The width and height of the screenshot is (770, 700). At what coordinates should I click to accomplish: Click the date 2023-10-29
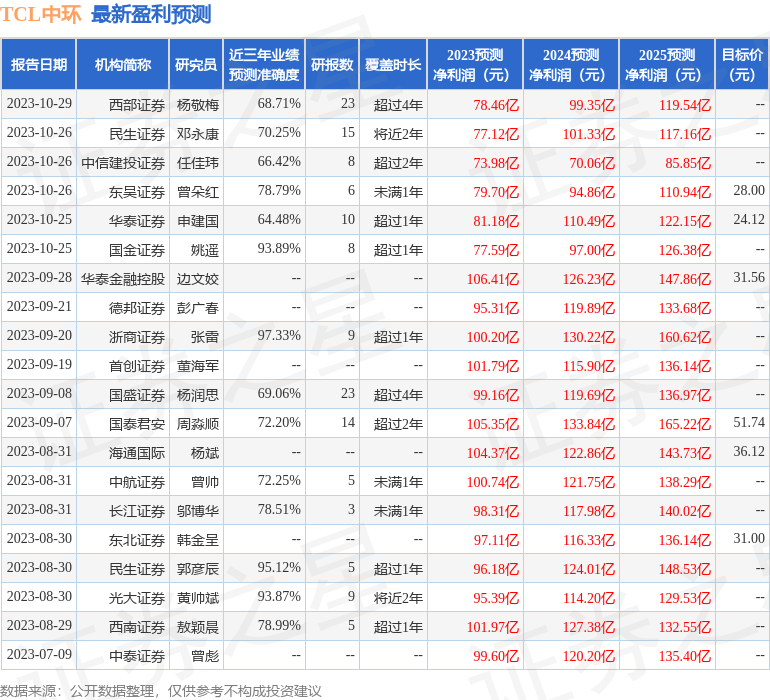[x=39, y=104]
